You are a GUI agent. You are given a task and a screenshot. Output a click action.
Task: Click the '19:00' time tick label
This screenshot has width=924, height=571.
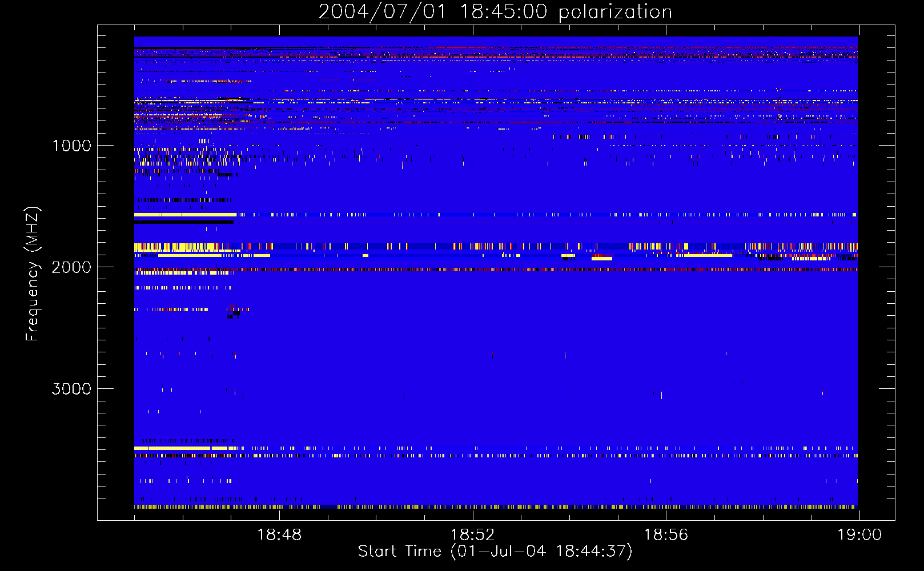point(859,534)
